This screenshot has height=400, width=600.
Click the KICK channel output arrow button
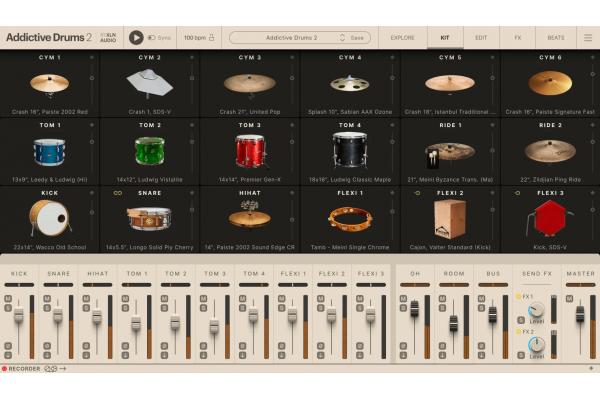click(x=8, y=355)
